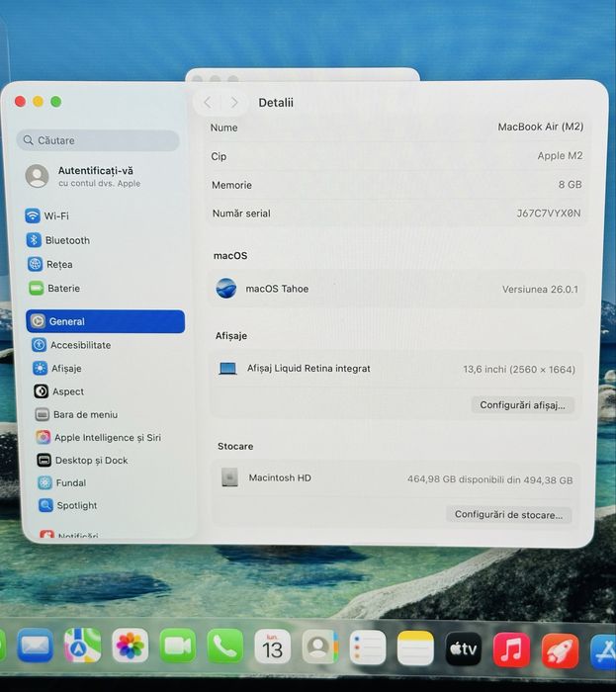The height and width of the screenshot is (692, 616).
Task: Go forward using the right chevron
Action: (234, 103)
